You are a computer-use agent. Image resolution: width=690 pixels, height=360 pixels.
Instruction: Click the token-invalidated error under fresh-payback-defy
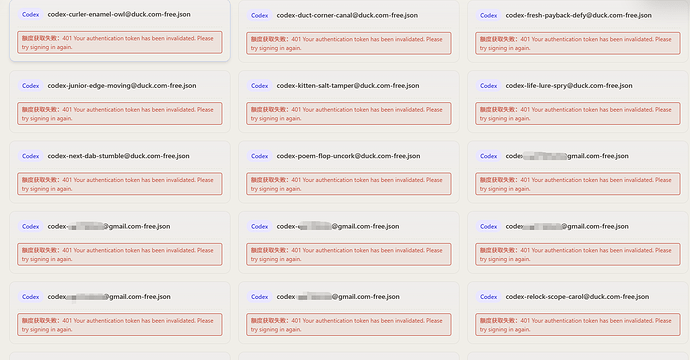(577, 44)
